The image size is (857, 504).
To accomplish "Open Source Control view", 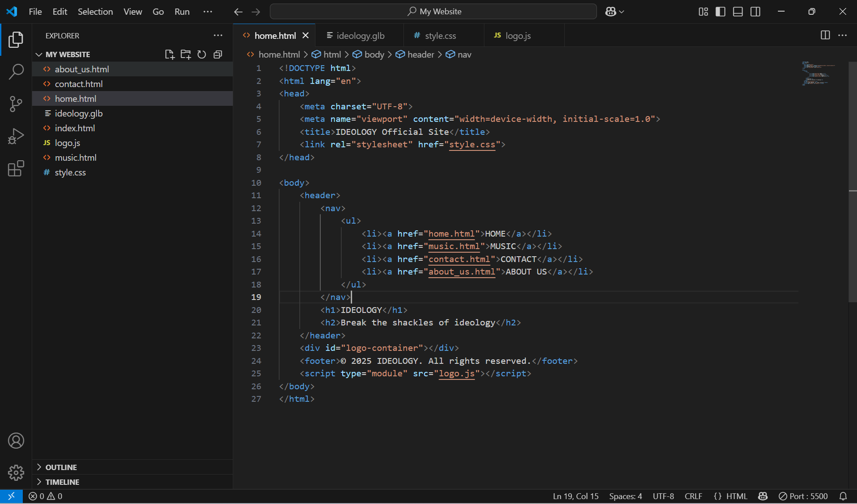I will click(16, 104).
